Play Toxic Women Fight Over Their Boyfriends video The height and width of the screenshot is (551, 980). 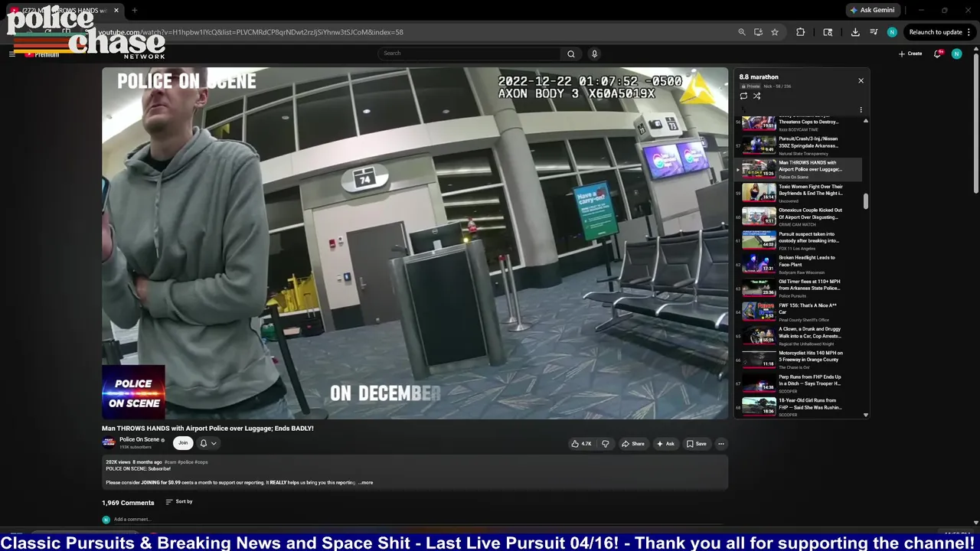coord(799,193)
